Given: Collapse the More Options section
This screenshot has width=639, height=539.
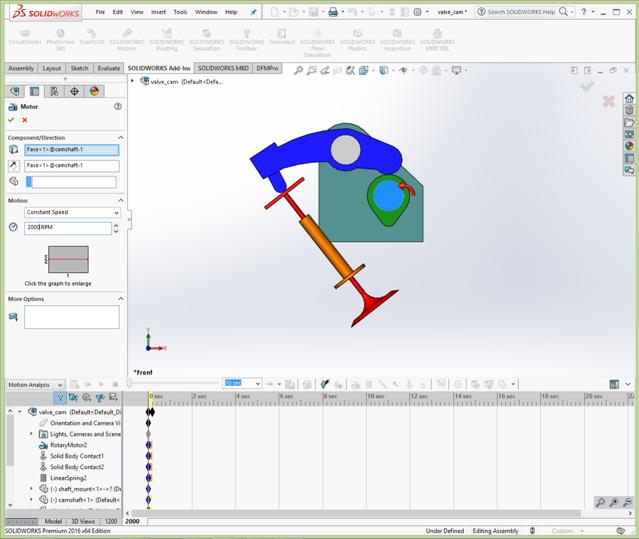Looking at the screenshot, I should click(121, 299).
